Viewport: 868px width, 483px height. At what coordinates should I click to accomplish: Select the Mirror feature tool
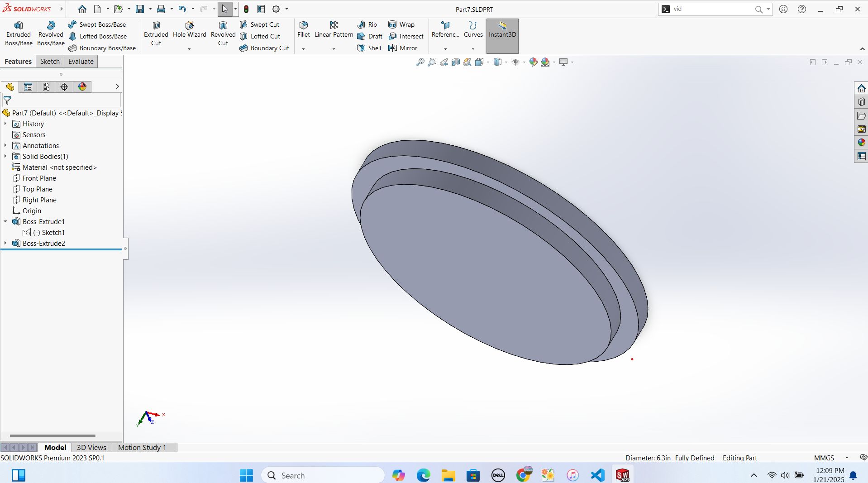tap(403, 48)
